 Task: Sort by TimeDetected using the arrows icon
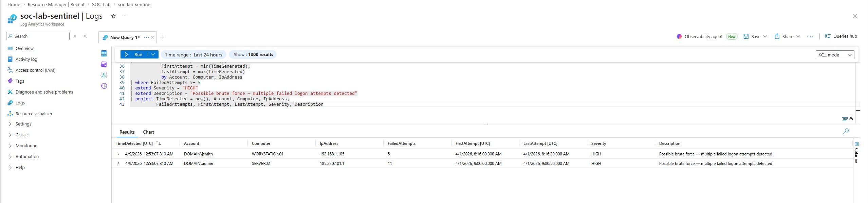pyautogui.click(x=158, y=143)
